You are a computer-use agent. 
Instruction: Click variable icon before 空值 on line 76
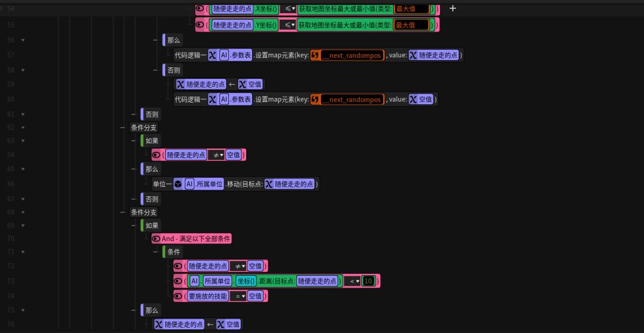pyautogui.click(x=221, y=325)
